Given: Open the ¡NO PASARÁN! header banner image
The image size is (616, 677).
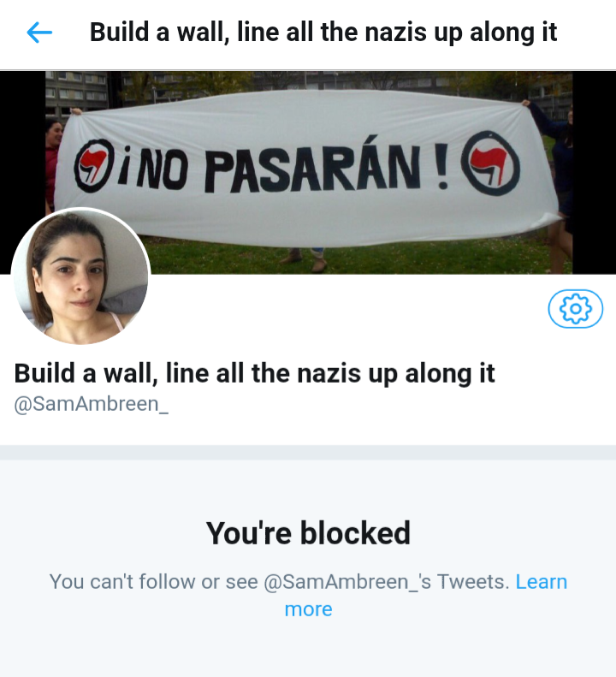Looking at the screenshot, I should pos(309,173).
